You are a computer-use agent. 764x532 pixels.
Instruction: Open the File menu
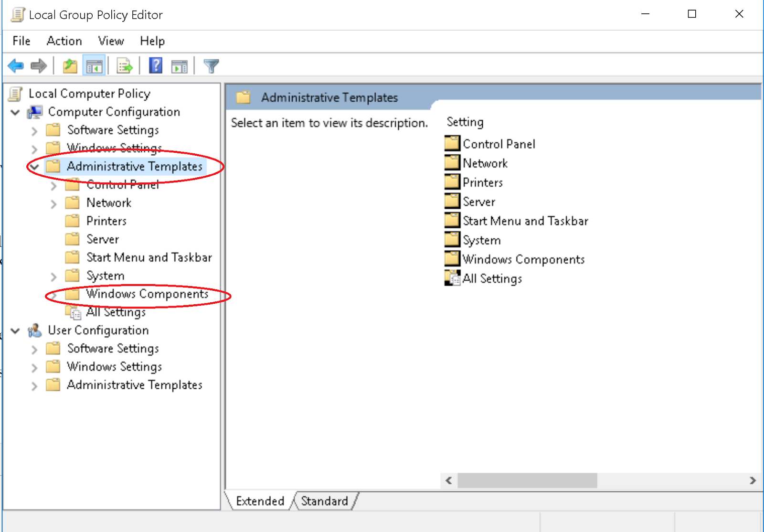click(21, 41)
